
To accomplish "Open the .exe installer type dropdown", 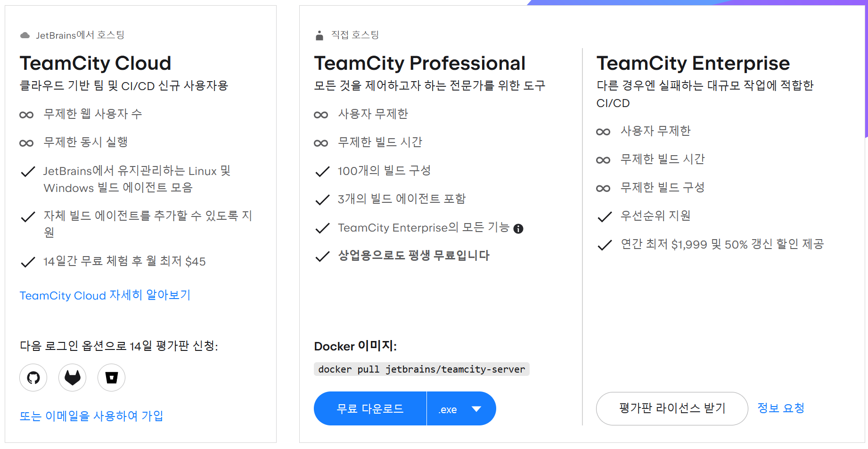I will (461, 408).
